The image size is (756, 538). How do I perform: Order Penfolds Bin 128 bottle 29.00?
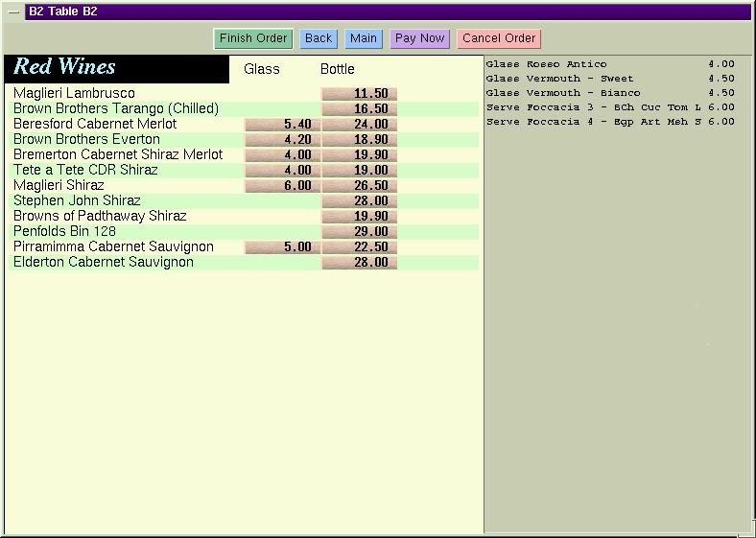[x=359, y=232]
